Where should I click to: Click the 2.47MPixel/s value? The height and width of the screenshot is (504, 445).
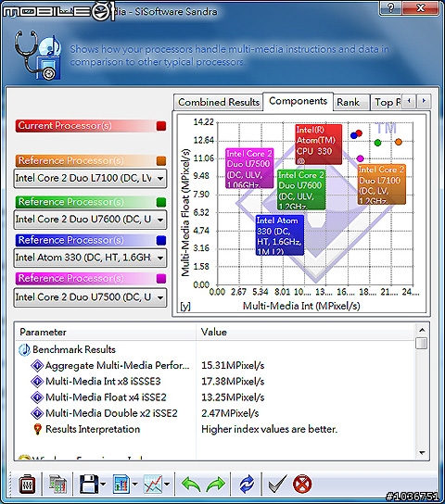230,413
